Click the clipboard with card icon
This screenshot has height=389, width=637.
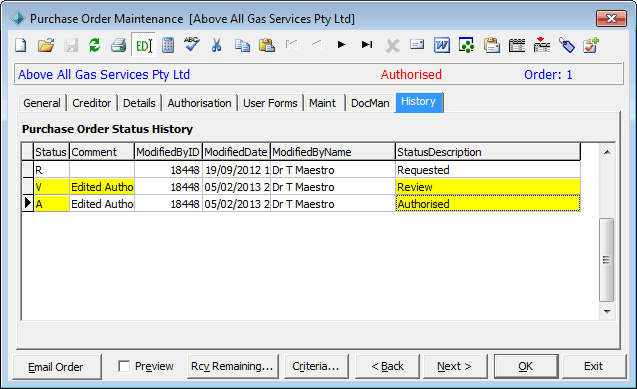[x=492, y=45]
